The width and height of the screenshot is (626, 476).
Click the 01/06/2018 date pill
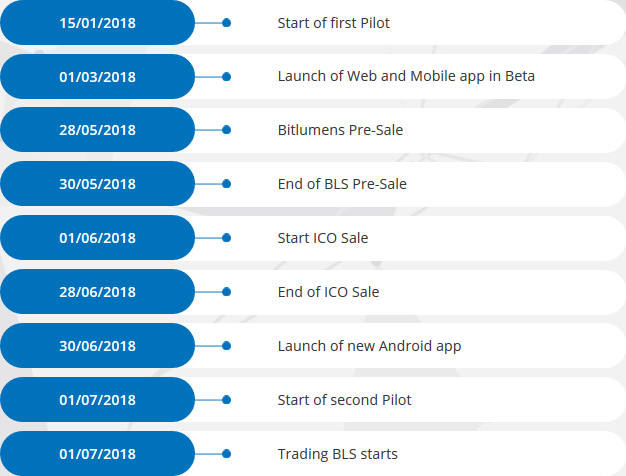97,238
